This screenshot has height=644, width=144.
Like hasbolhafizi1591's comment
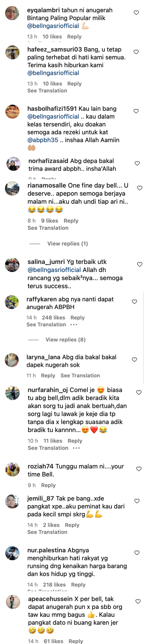click(x=136, y=111)
